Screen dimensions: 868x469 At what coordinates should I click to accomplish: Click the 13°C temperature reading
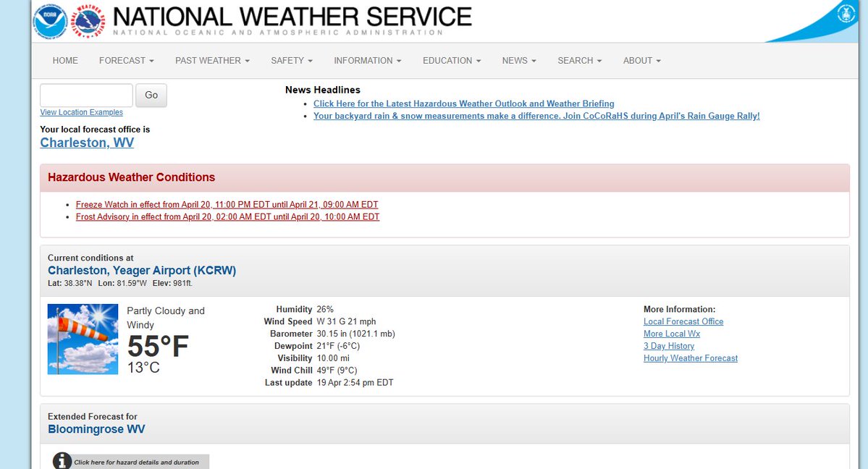[143, 367]
